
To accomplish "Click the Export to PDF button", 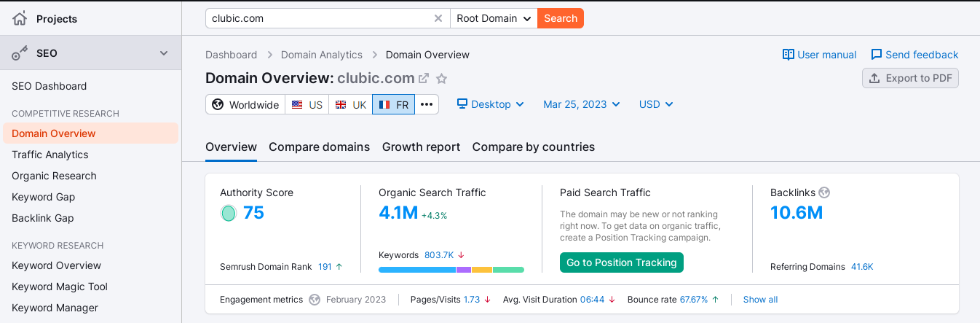I will pos(910,78).
